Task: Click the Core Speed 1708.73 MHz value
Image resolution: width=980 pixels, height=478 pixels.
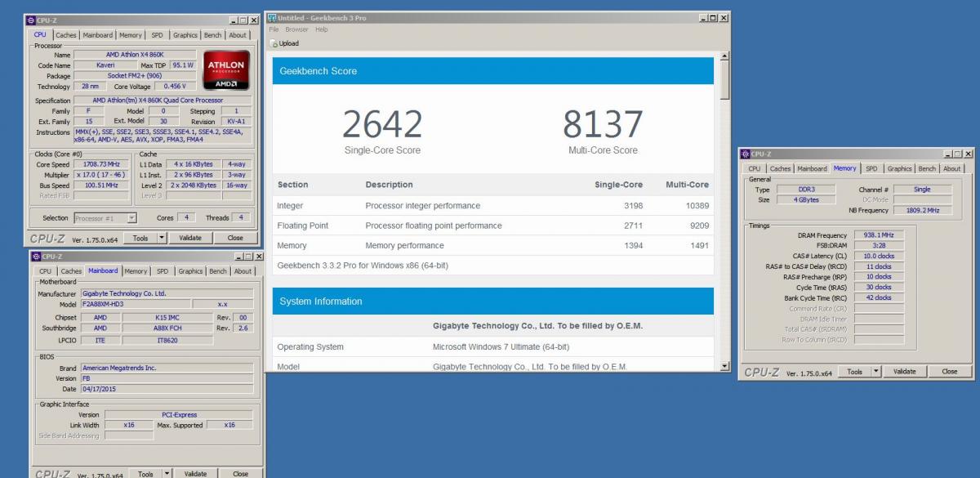Action: point(102,164)
